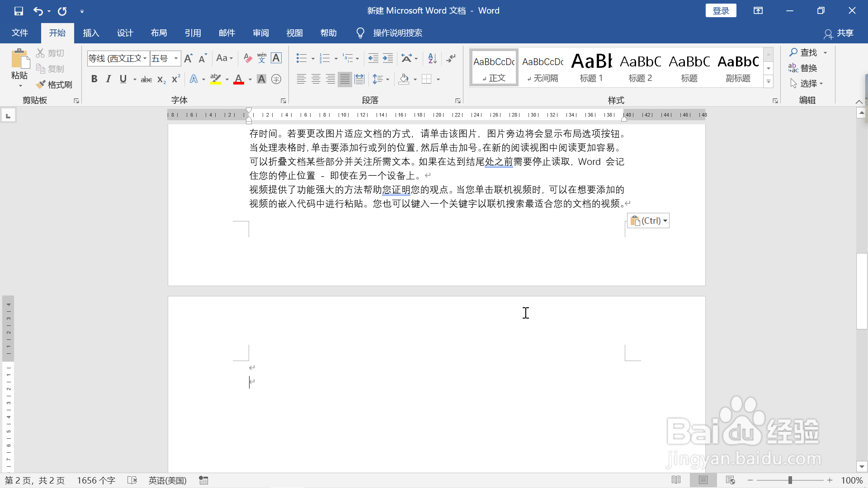Screen dimensions: 868x488
Task: Click the Clear All Formatting eraser icon
Action: click(x=247, y=58)
